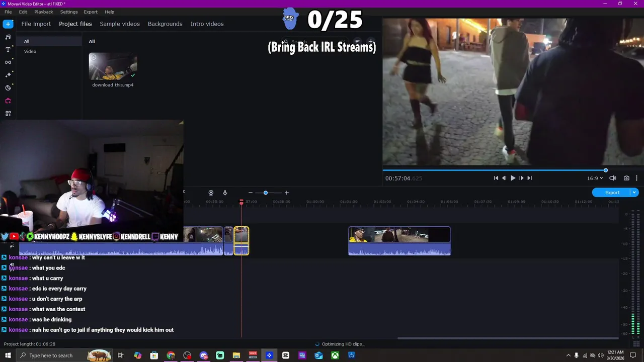Open the Effects sparkle panel
This screenshot has height=362, width=644.
pyautogui.click(x=8, y=75)
